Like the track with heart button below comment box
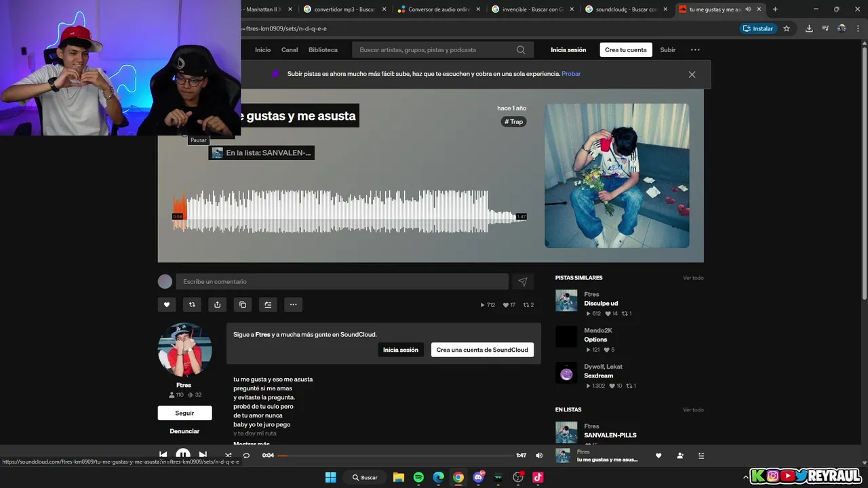 tap(167, 304)
